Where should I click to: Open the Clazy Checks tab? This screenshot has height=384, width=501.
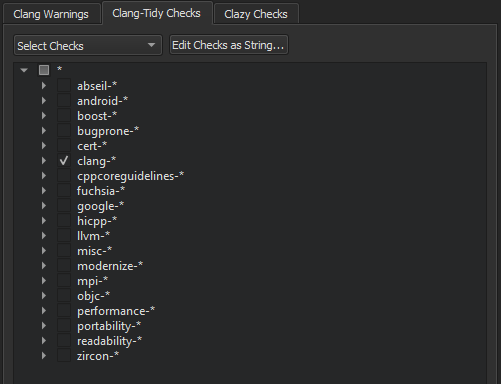click(256, 14)
